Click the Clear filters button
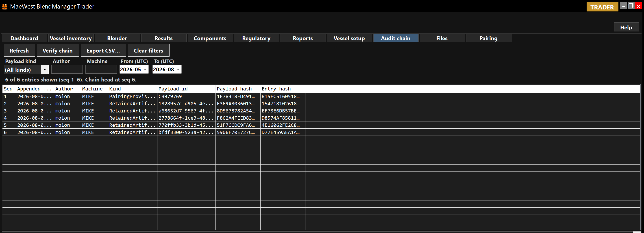This screenshot has width=644, height=233. [148, 50]
